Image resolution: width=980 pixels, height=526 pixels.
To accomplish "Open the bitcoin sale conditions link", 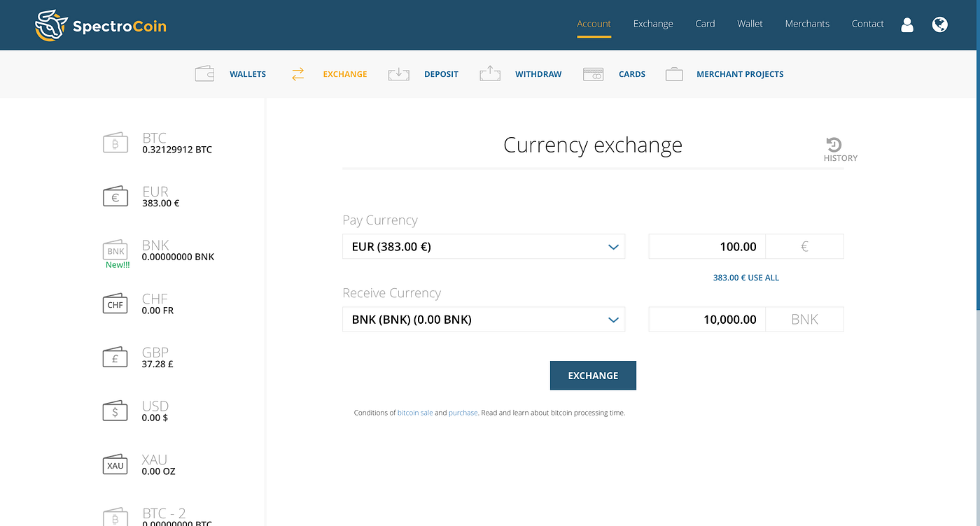I will [415, 413].
